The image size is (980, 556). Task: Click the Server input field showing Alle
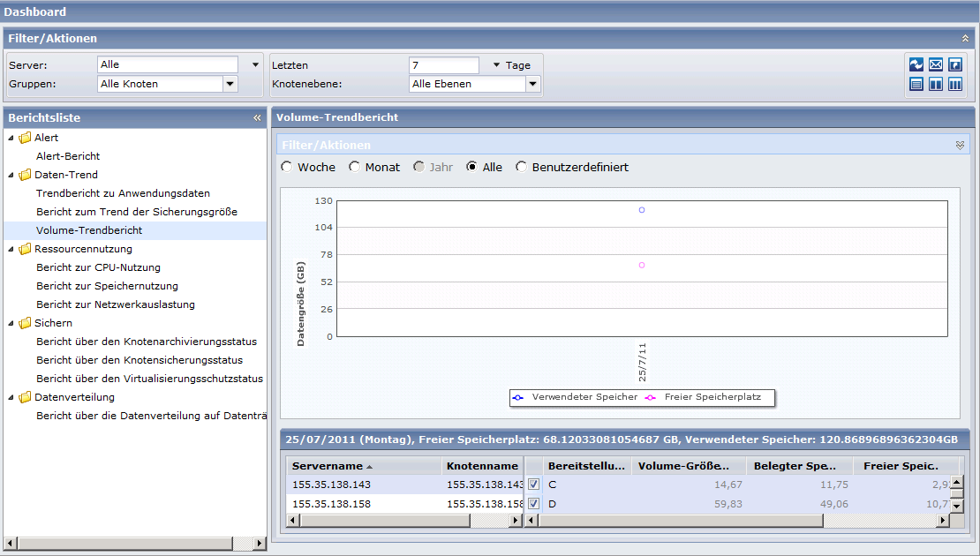168,65
